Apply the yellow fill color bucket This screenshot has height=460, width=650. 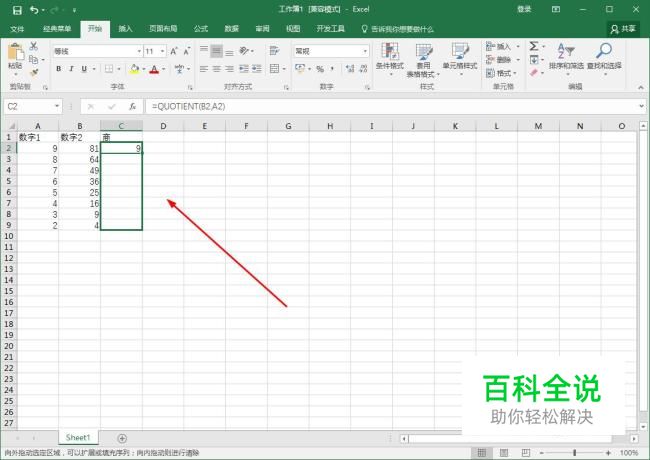coord(134,69)
